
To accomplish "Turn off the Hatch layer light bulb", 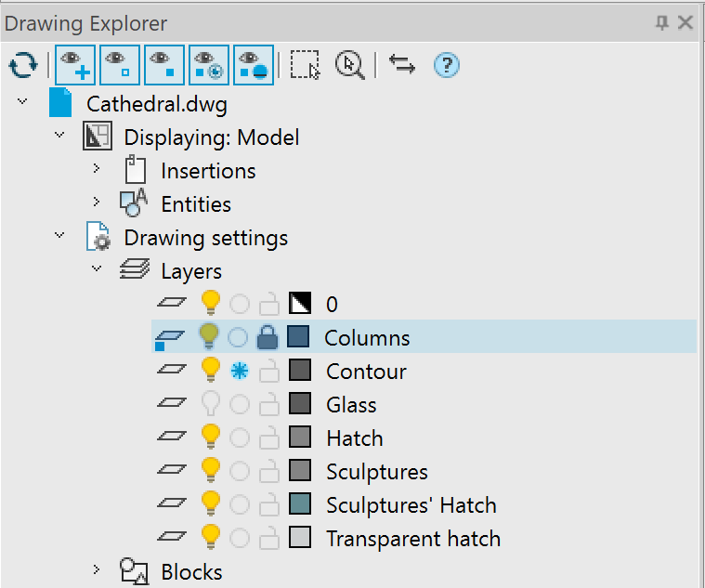I will tap(212, 438).
